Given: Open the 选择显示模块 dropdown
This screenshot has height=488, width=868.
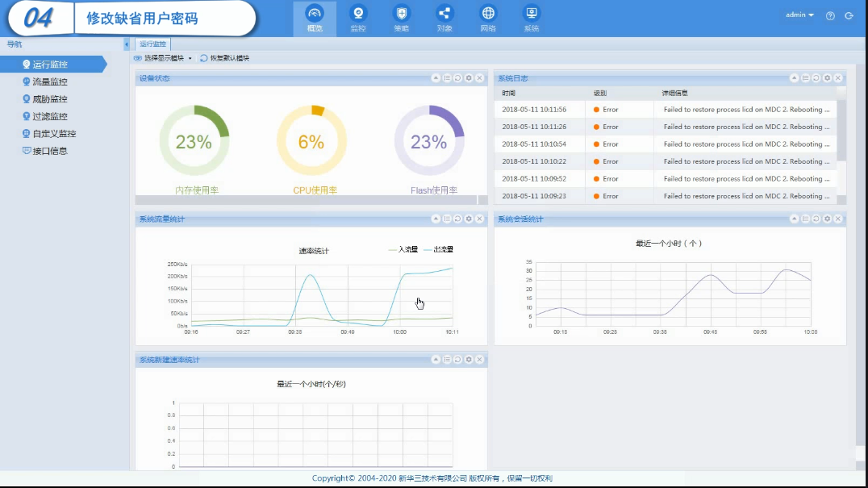Looking at the screenshot, I should pos(164,58).
